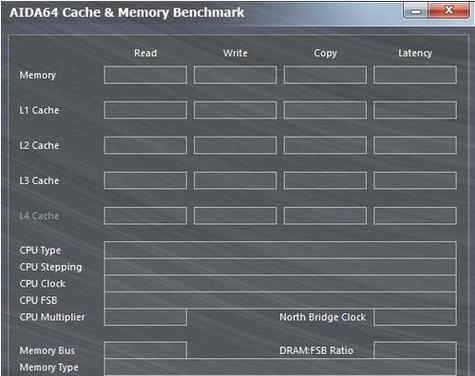This screenshot has height=376, width=475.
Task: Click the L1 Cache Latency field
Action: (x=415, y=110)
